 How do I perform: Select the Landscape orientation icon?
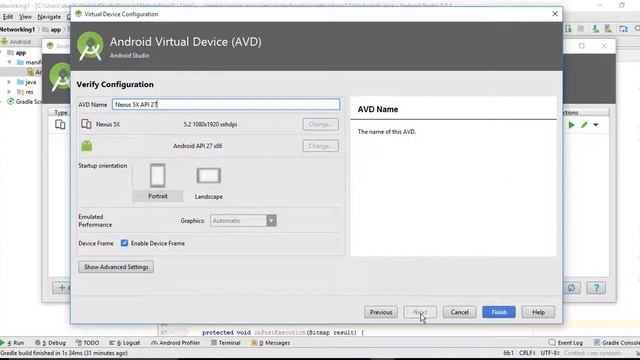tap(209, 176)
